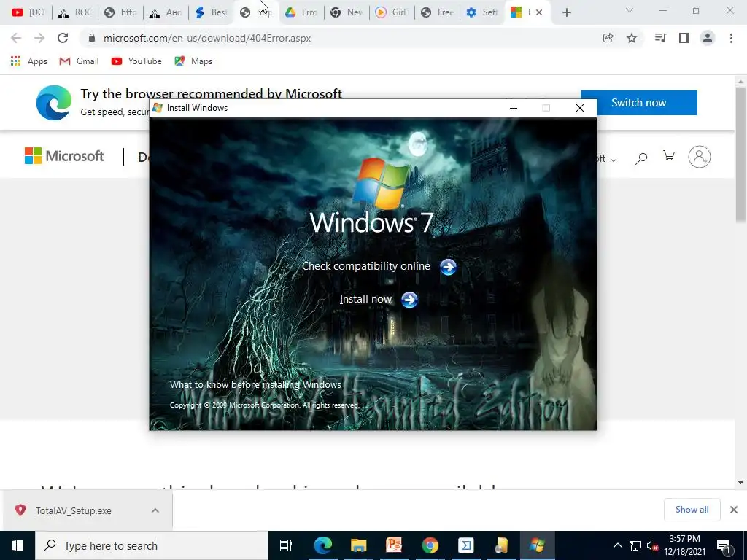747x560 pixels.
Task: Close the downloads bar
Action: [734, 510]
